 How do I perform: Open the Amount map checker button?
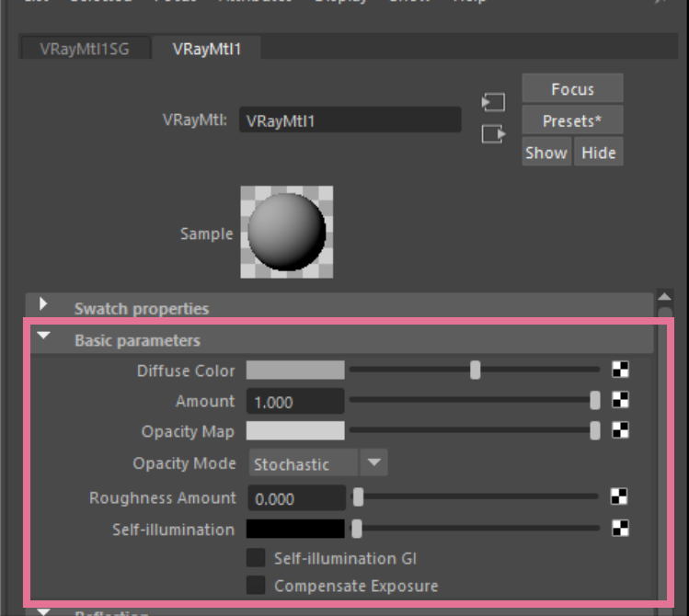(x=620, y=400)
